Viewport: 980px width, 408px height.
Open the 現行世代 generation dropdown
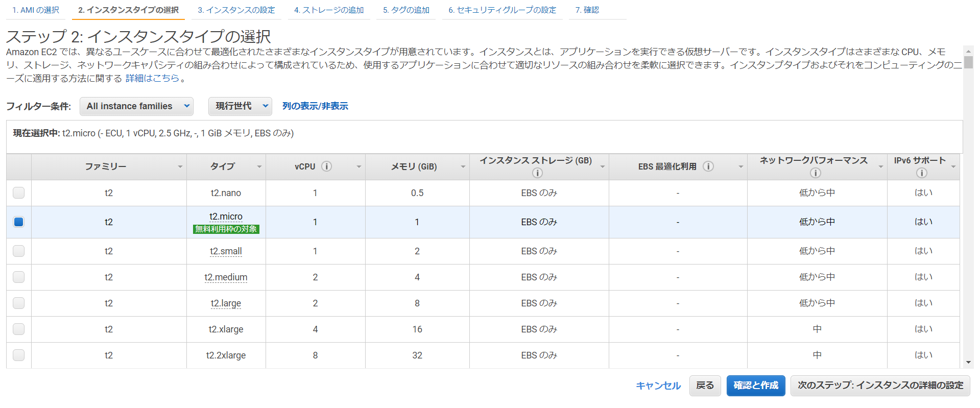[240, 106]
